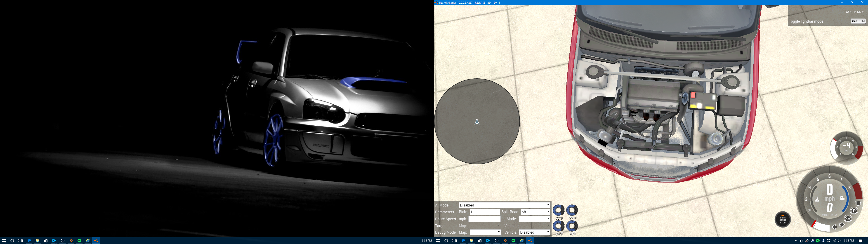Open the Split Road dropdown
This screenshot has height=244, width=868.
[535, 212]
